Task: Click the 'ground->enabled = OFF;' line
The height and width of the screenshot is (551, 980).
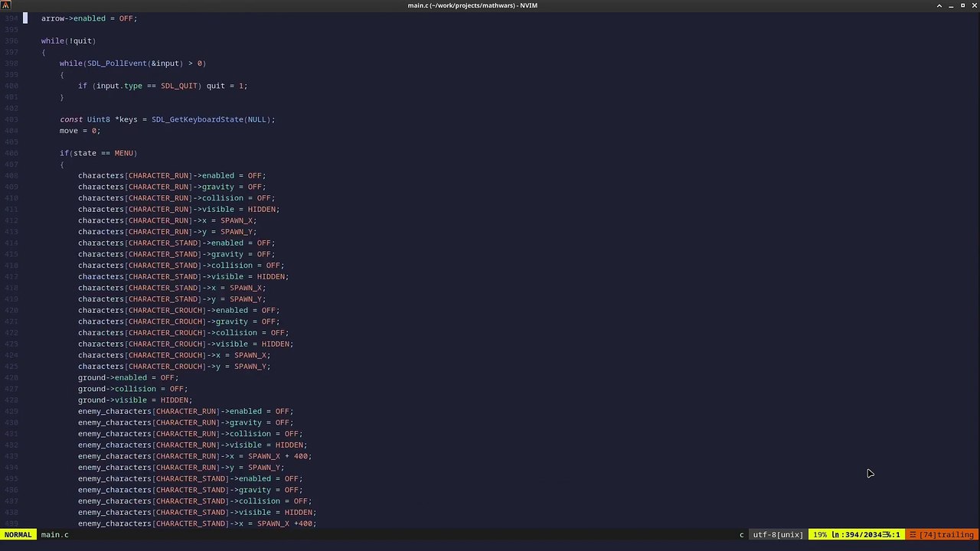Action: [128, 377]
